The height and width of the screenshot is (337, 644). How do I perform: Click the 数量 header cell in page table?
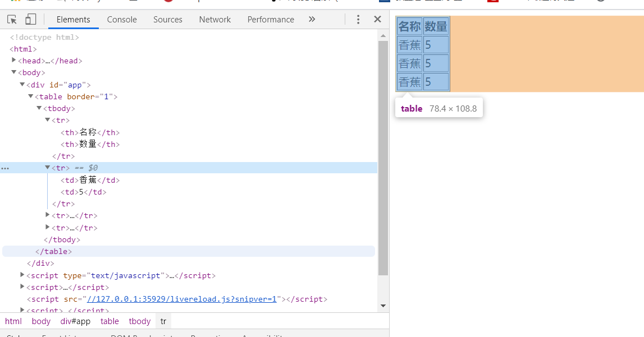click(x=436, y=27)
